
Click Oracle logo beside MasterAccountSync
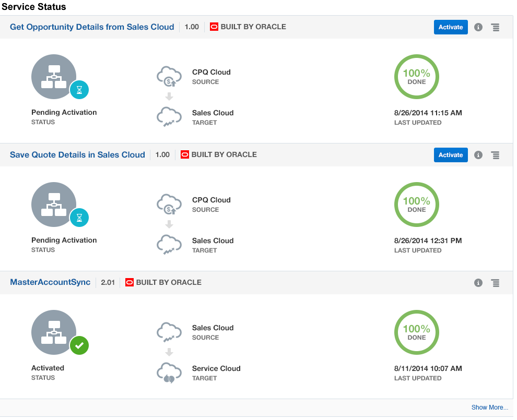pyautogui.click(x=129, y=282)
